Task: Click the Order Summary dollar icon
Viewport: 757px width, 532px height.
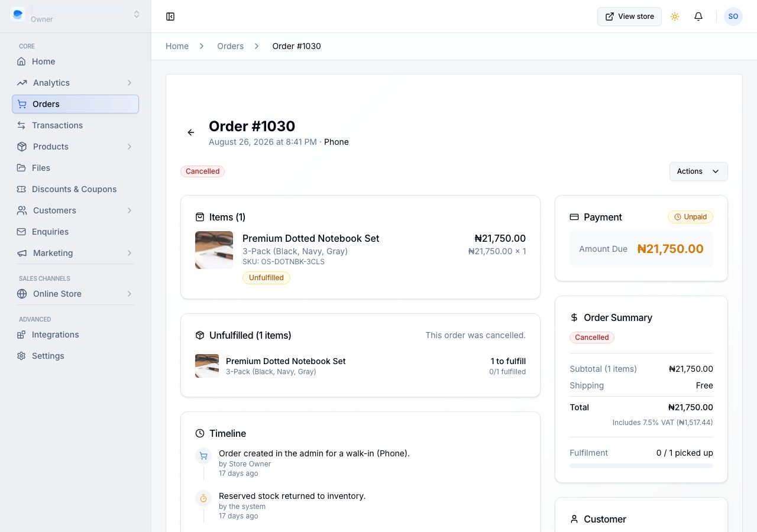Action: pos(574,317)
